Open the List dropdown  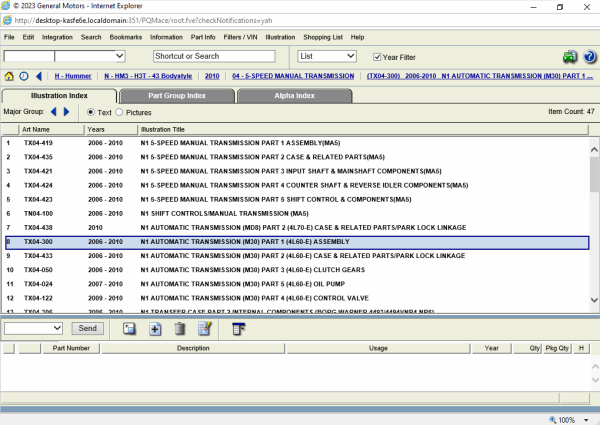[x=327, y=56]
